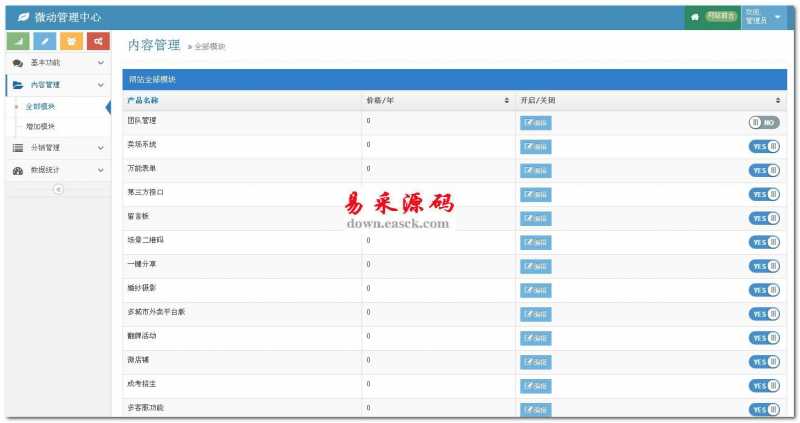Disable the 卖场系统 module toggle
Screen dimensions: 800x423
pyautogui.click(x=764, y=147)
